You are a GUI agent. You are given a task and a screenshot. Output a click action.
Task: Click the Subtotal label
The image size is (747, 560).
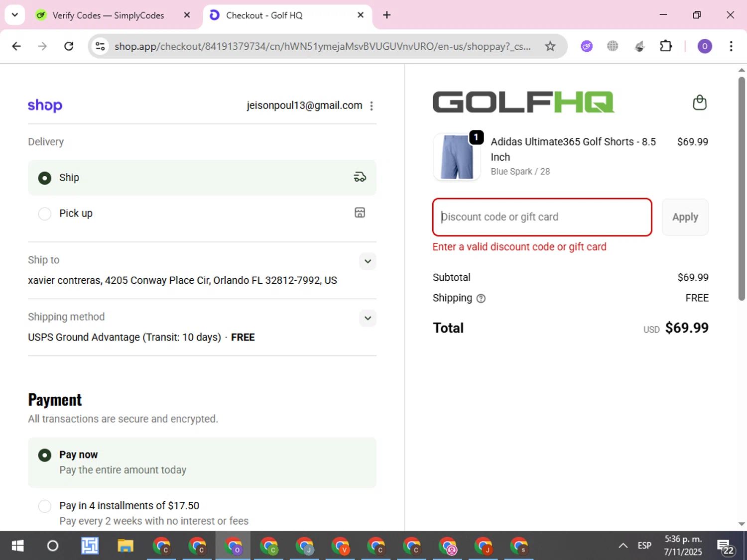pyautogui.click(x=451, y=277)
